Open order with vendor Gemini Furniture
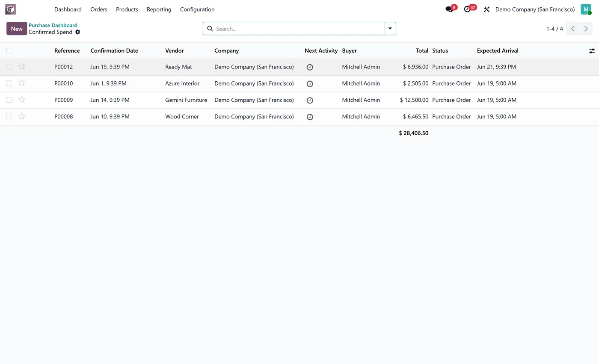 coord(186,100)
